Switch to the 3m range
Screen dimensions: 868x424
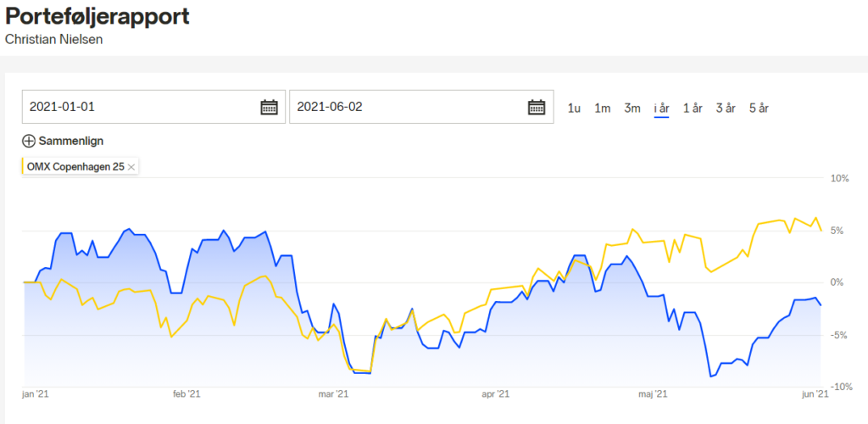pyautogui.click(x=632, y=108)
